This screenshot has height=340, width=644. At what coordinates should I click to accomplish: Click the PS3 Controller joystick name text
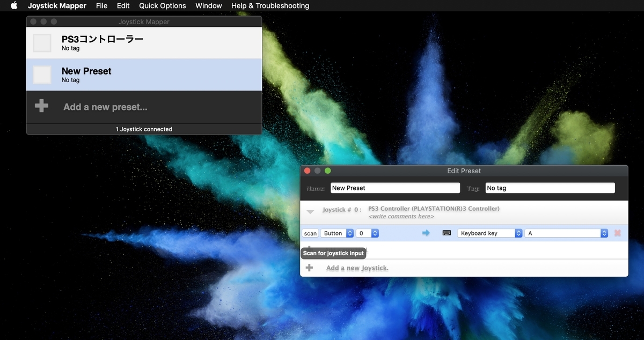click(434, 209)
